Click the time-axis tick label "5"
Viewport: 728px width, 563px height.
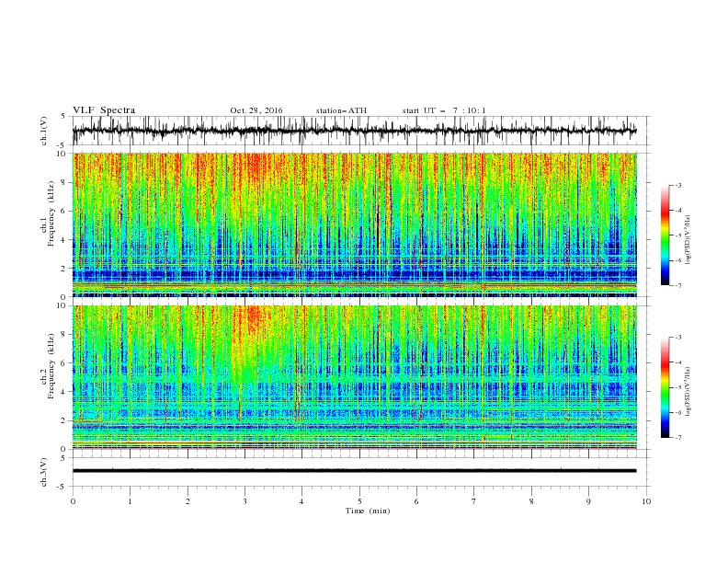(x=359, y=501)
